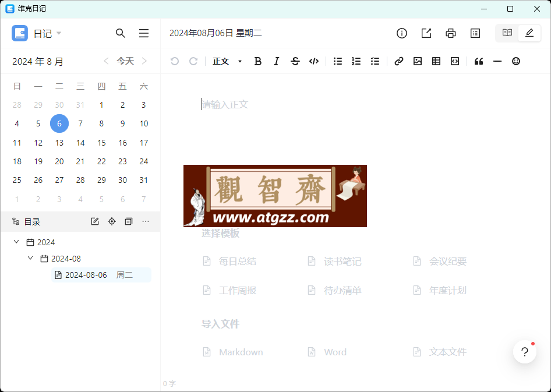Click the 今天 today button
551x392 pixels.
coord(125,61)
